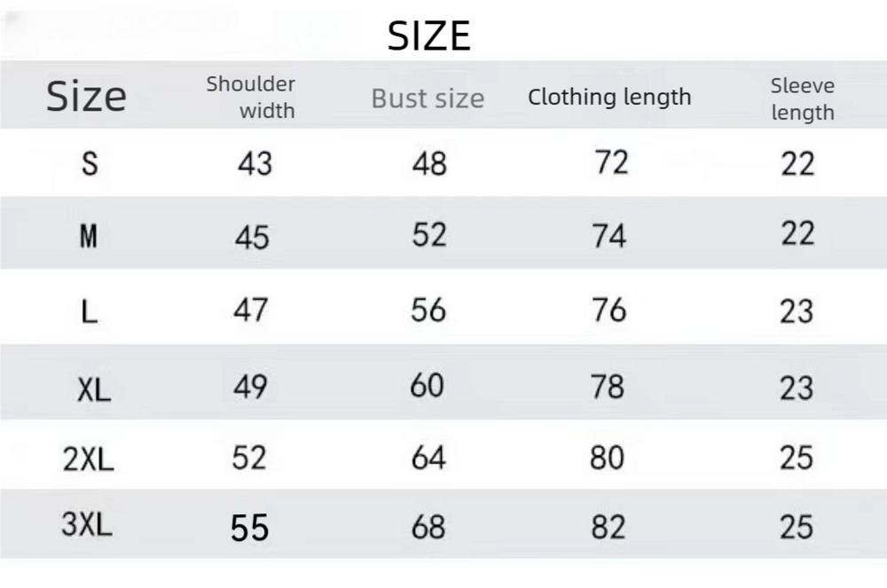Screen dimensions: 887x588
Task: Click the M size row label
Action: [89, 237]
